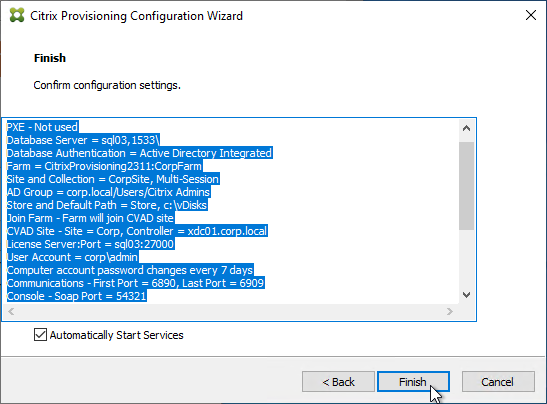
Task: Click the vertical scrollbar thumb
Action: [x=466, y=186]
